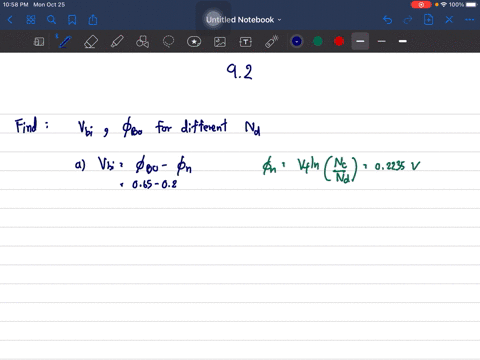The image size is (480, 360).
Task: Select the Shapes tool
Action: click(142, 42)
